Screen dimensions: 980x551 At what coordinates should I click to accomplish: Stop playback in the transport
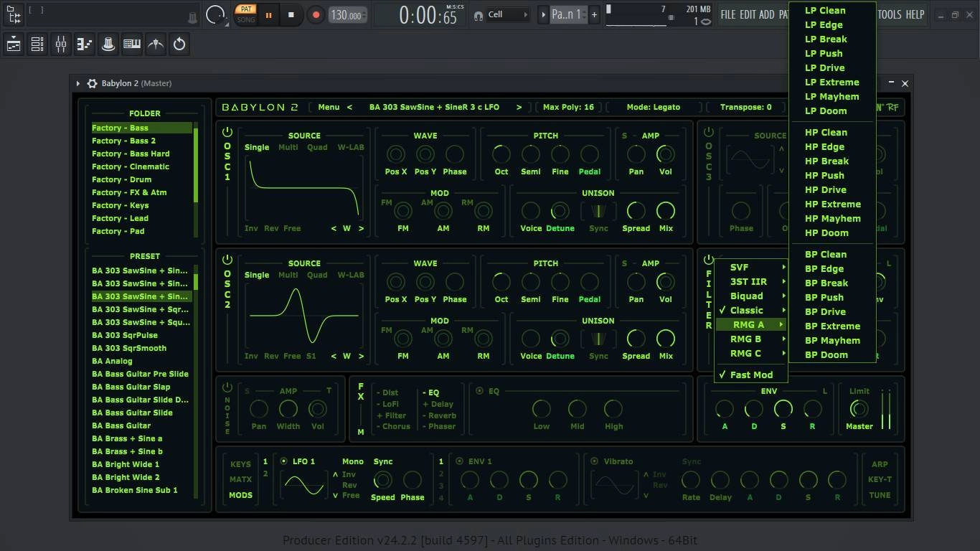pos(291,14)
